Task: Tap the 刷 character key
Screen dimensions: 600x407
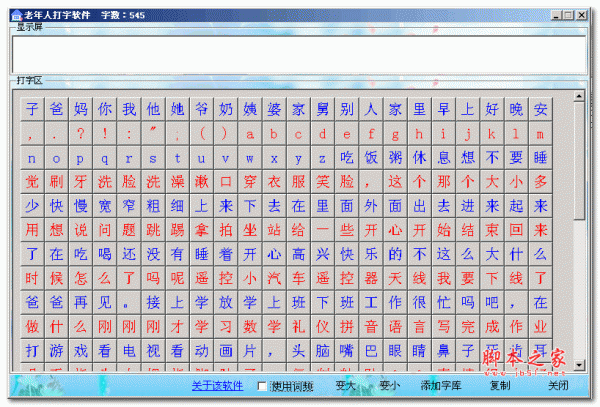Action: pos(57,182)
